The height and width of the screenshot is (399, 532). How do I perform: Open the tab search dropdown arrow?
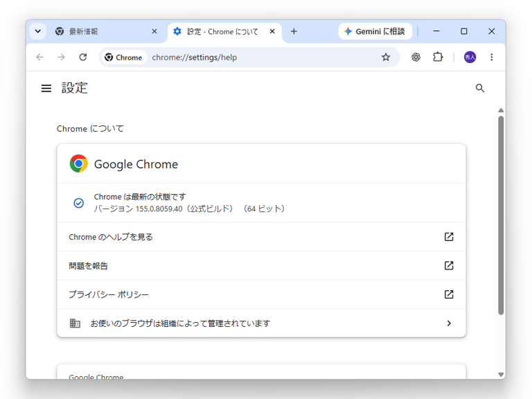(x=37, y=31)
